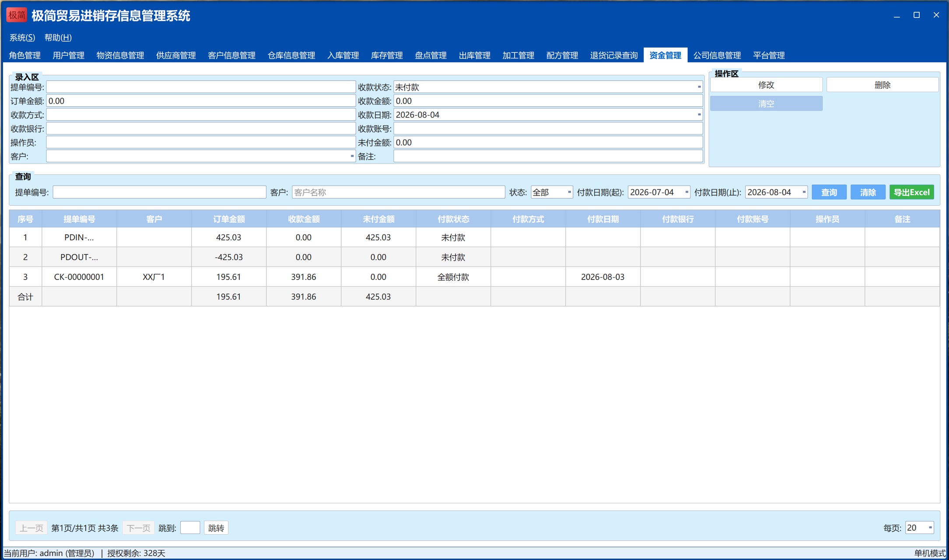This screenshot has height=560, width=949.
Task: Click the 付款状态 column header
Action: [453, 219]
